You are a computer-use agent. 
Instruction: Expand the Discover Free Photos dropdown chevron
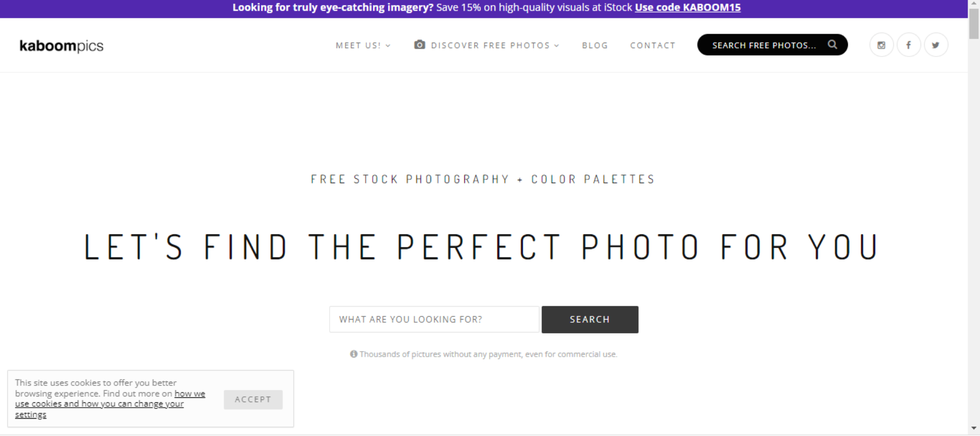[x=557, y=46]
